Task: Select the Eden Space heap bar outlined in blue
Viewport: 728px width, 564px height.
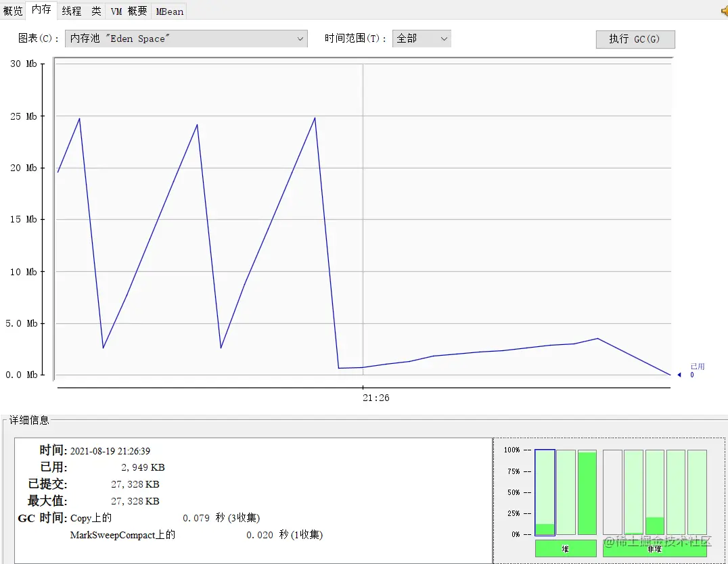Action: point(545,492)
